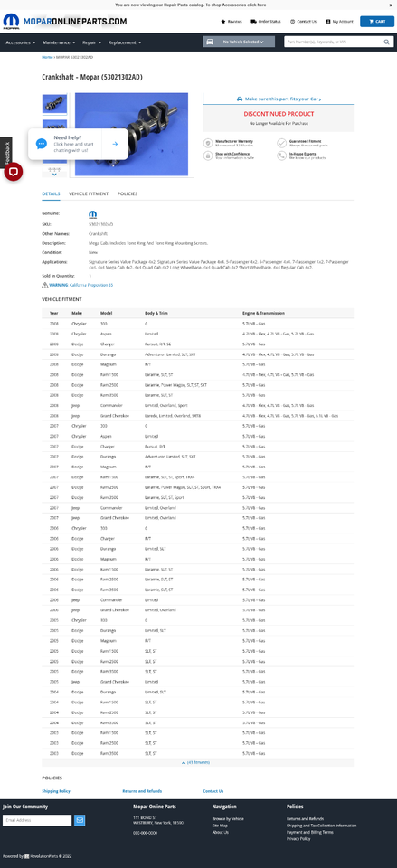Show more thumbnails with the down chevron
The width and height of the screenshot is (397, 868).
click(54, 174)
